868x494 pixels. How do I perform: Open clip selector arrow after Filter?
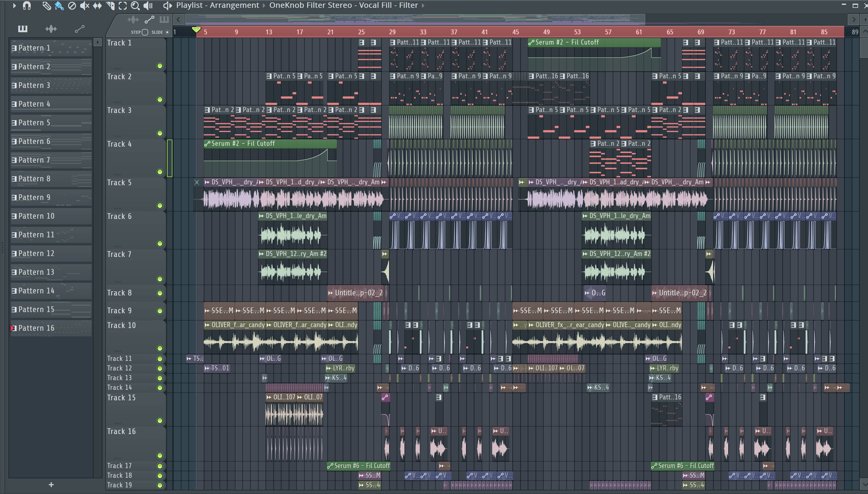pos(423,5)
